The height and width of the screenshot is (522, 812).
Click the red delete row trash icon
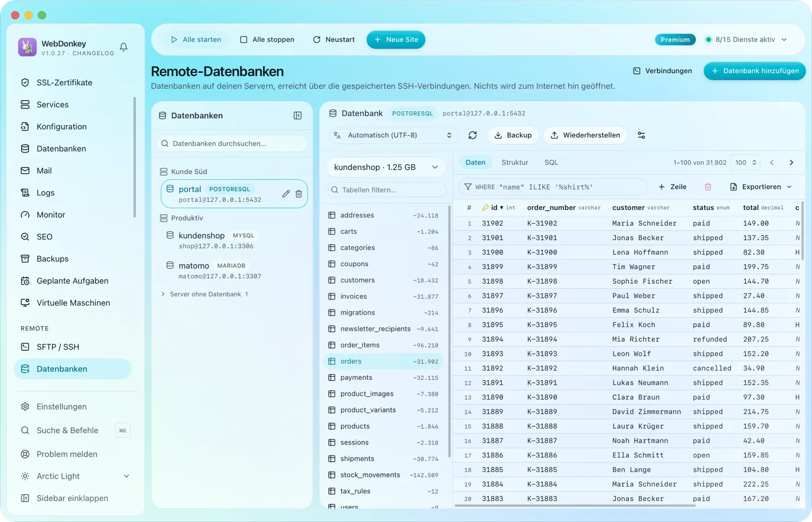708,187
